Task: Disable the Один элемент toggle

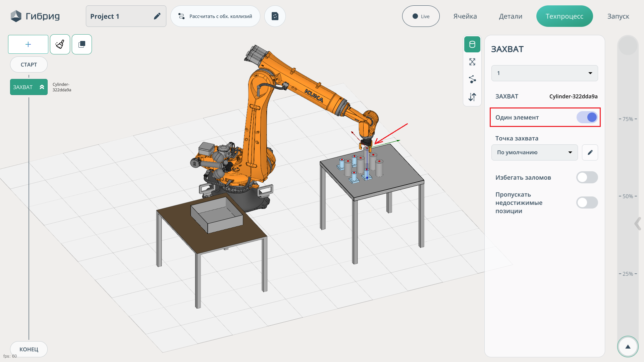Action: point(587,117)
